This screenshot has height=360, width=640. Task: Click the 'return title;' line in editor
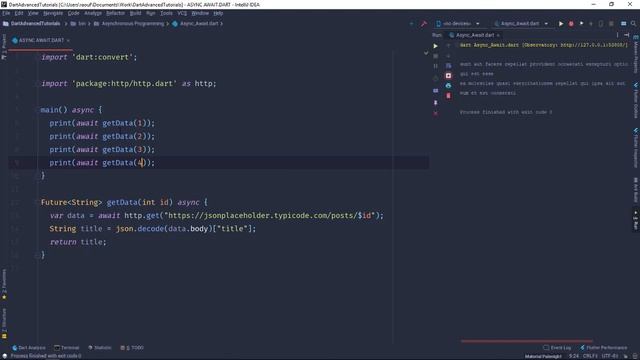click(x=78, y=242)
